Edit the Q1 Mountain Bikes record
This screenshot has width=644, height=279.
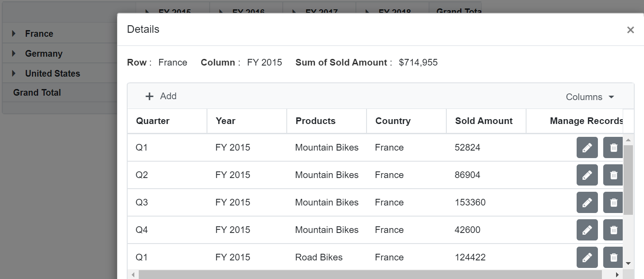click(587, 147)
